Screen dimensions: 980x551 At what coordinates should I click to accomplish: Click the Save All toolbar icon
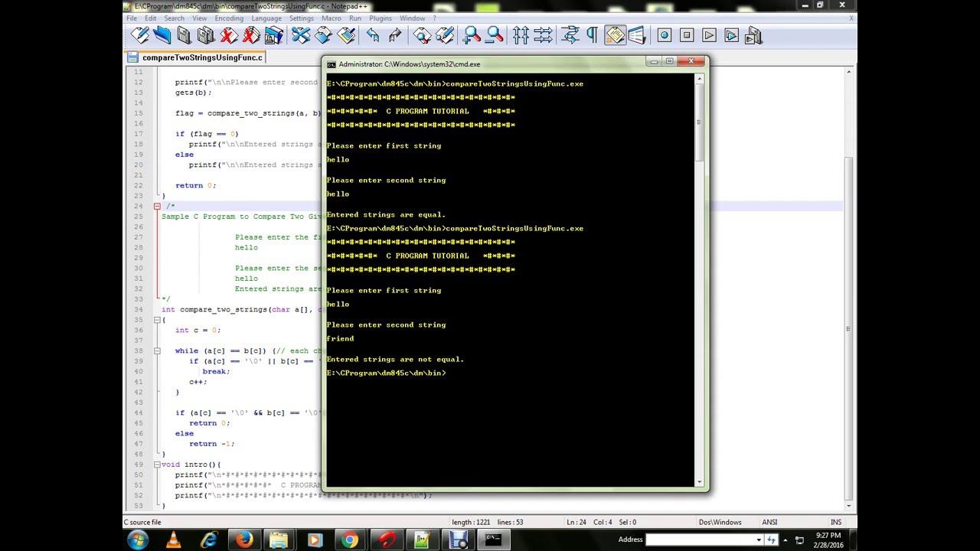coord(206,35)
